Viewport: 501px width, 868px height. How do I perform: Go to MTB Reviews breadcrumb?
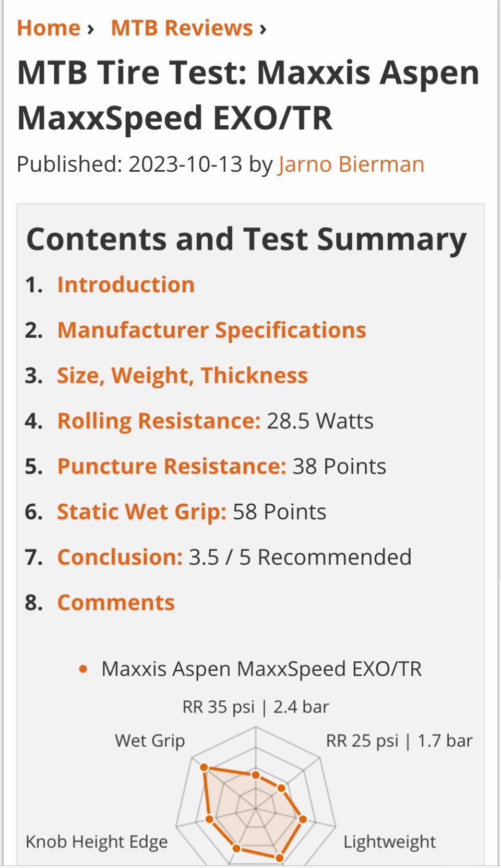click(182, 28)
